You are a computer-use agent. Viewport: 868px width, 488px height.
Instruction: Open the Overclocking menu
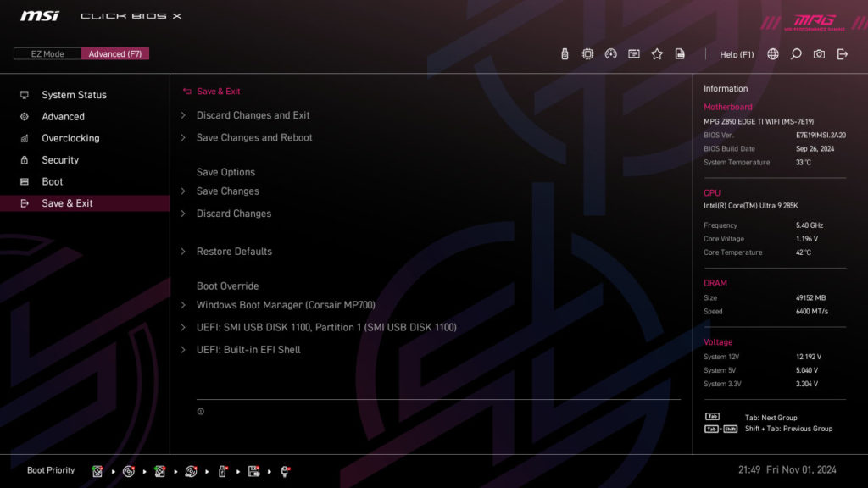click(72, 138)
